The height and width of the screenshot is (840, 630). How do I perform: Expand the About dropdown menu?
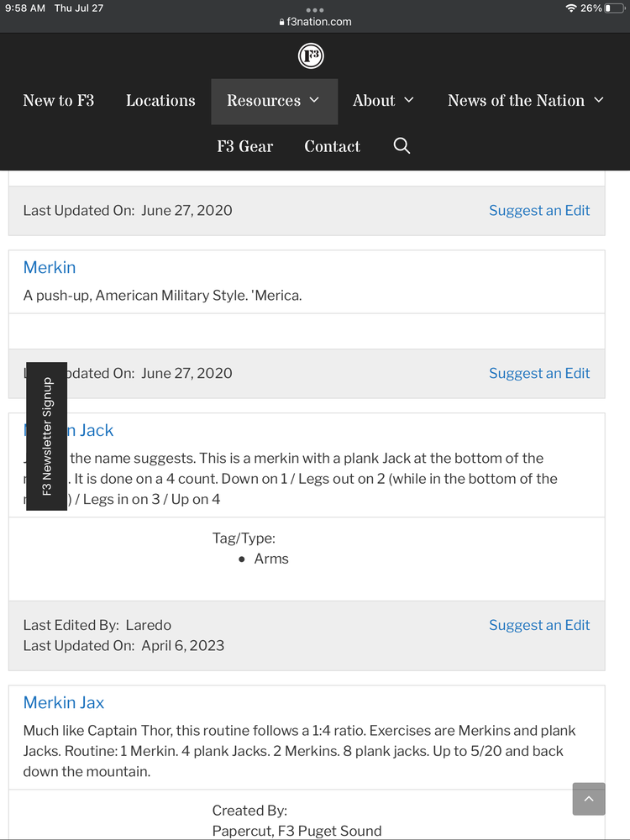click(x=383, y=101)
